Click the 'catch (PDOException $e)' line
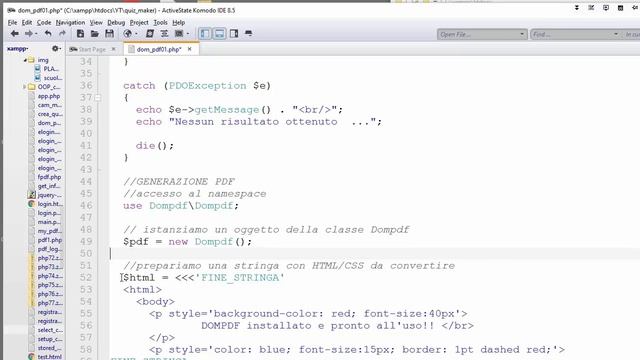Image resolution: width=640 pixels, height=360 pixels. [197, 86]
